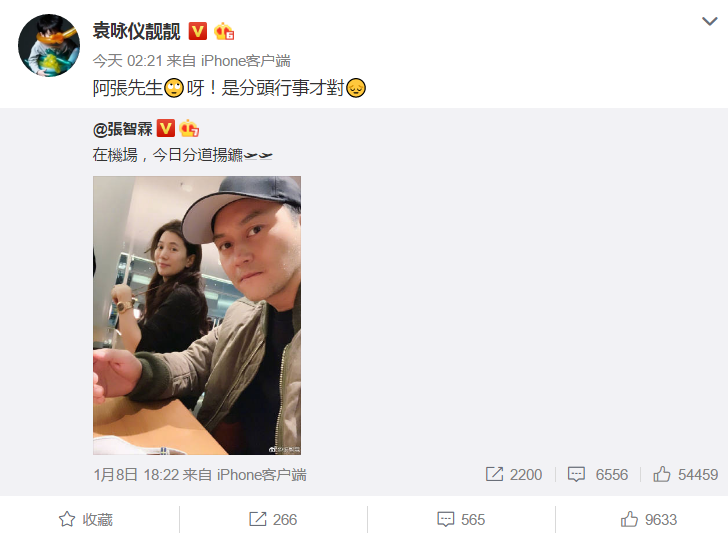Click the verified V badge next to 張智霖
Image resolution: width=728 pixels, height=539 pixels.
166,129
